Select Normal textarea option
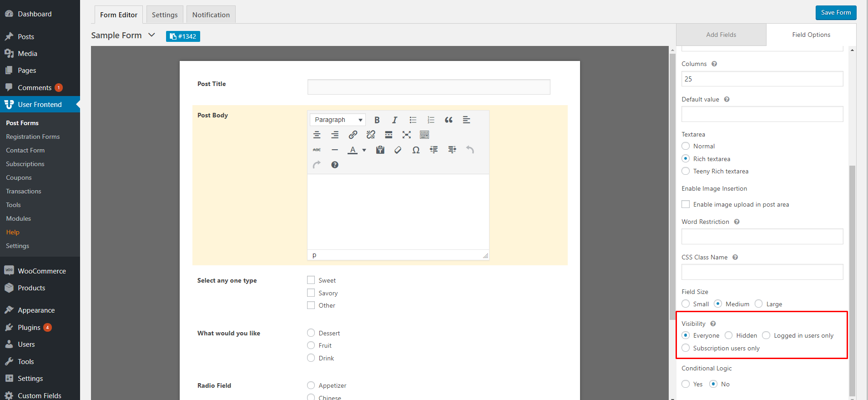Image resolution: width=868 pixels, height=400 pixels. coord(686,146)
